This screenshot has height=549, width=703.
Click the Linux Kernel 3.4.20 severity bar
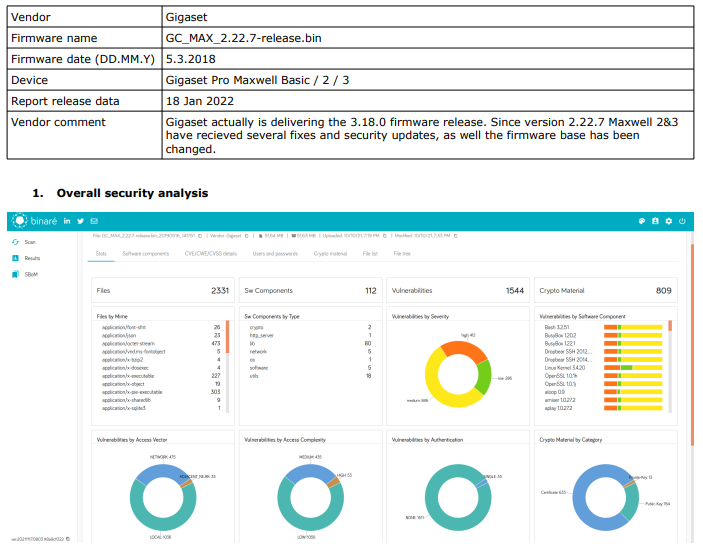point(633,368)
